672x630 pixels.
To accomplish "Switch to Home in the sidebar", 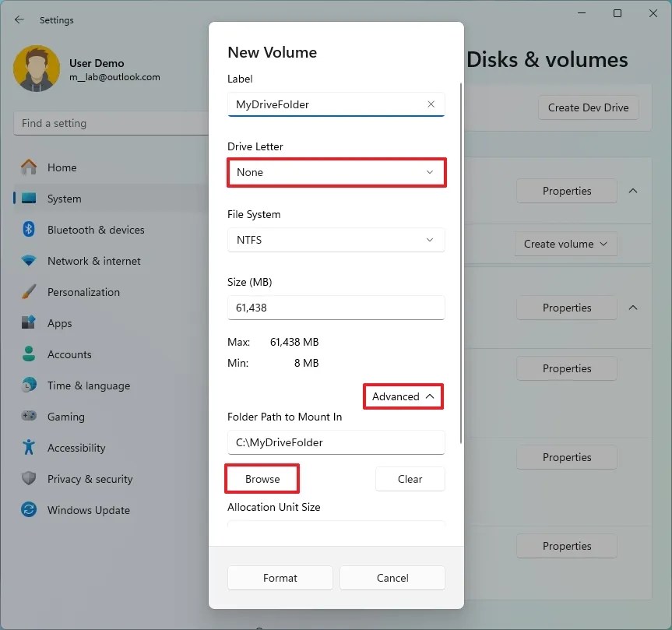I will [29, 167].
